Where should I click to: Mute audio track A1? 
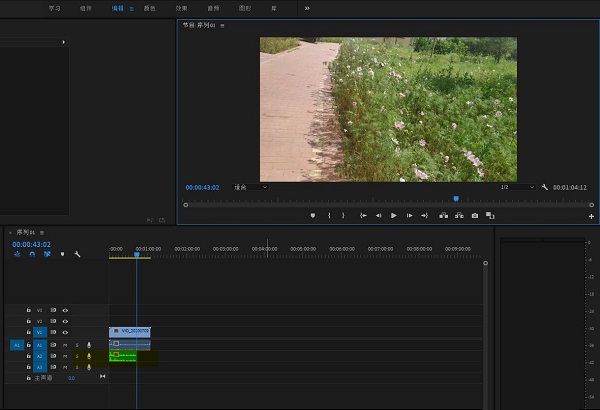click(x=65, y=344)
